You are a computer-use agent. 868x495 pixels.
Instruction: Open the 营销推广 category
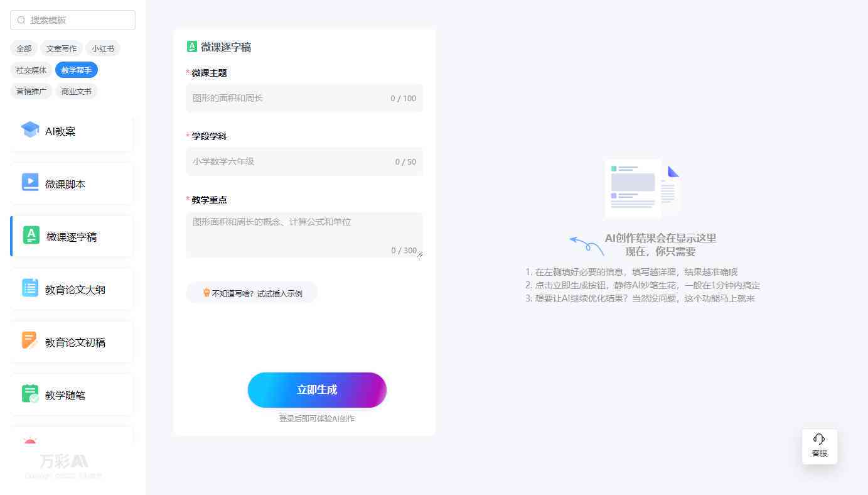point(31,91)
